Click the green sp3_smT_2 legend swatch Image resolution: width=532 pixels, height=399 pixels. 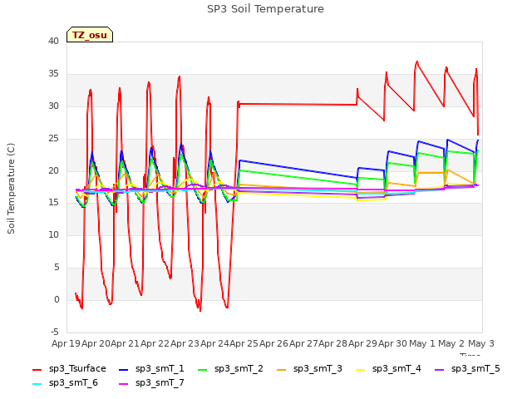pos(203,369)
